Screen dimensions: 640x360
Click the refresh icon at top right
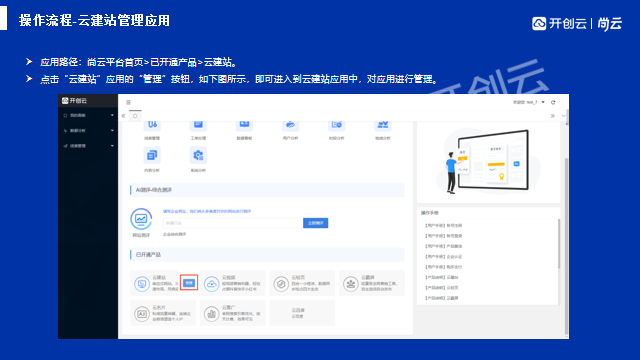[553, 102]
